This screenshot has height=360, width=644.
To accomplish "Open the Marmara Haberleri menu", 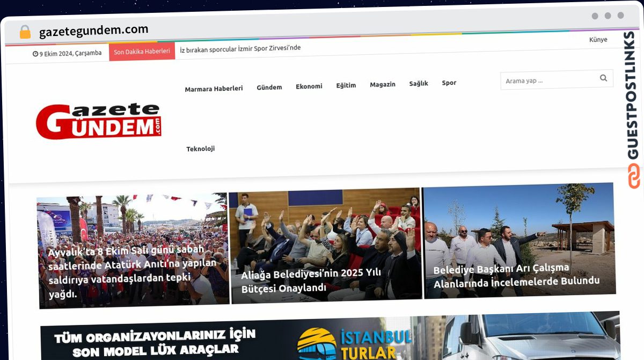I will click(x=214, y=89).
